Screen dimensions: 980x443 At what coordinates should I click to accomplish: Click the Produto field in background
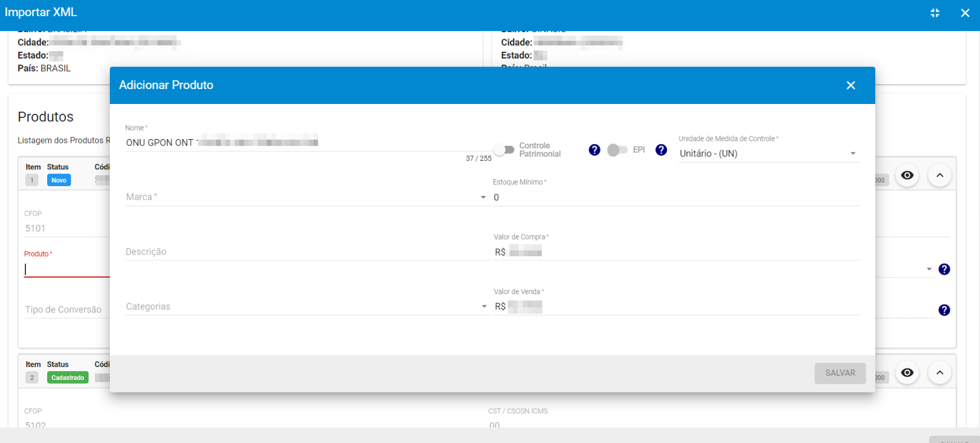tap(67, 269)
